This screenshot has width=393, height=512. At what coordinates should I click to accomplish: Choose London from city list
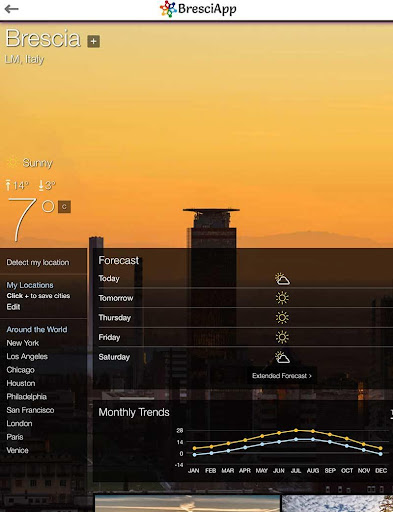coord(19,423)
